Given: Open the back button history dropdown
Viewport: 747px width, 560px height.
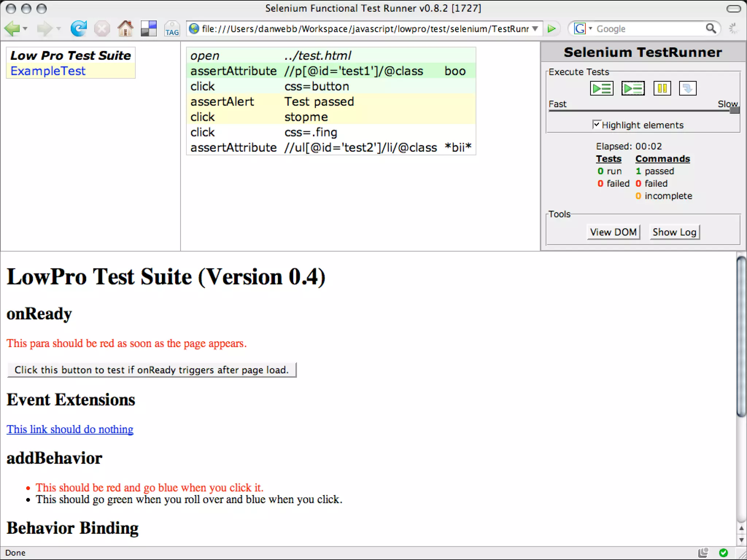Looking at the screenshot, I should [25, 28].
